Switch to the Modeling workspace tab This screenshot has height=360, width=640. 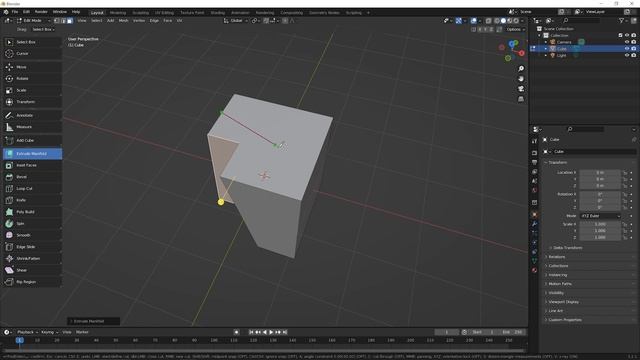(118, 13)
